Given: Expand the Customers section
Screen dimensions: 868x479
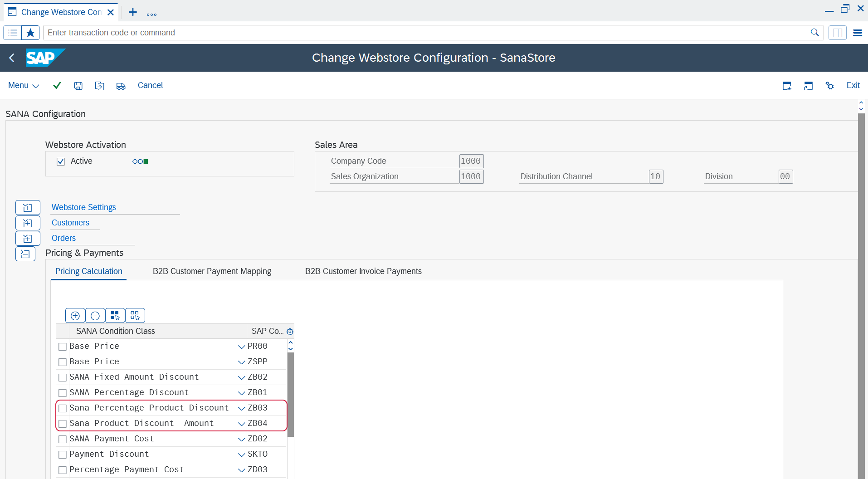Looking at the screenshot, I should (28, 223).
